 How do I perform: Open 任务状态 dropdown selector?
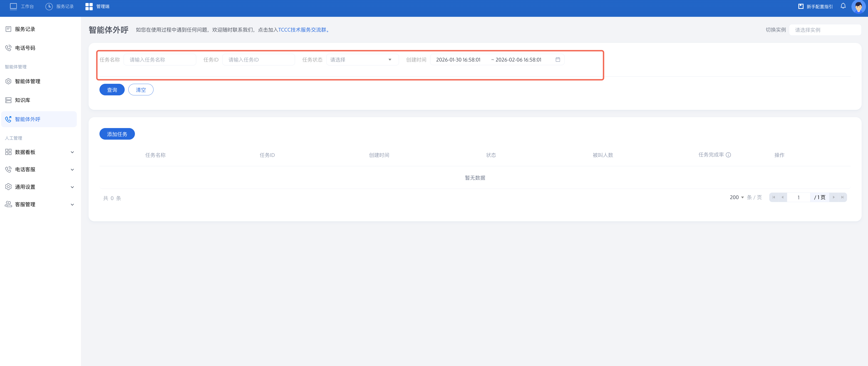click(362, 60)
